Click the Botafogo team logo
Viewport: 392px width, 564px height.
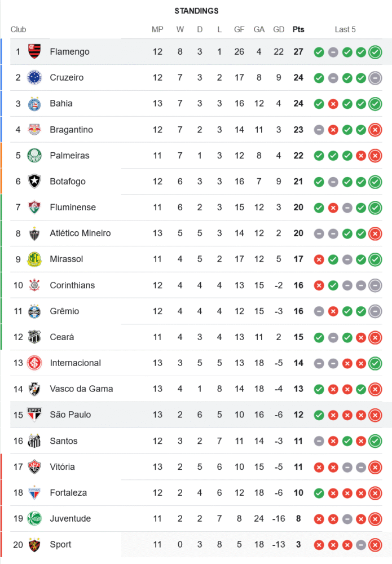point(34,182)
